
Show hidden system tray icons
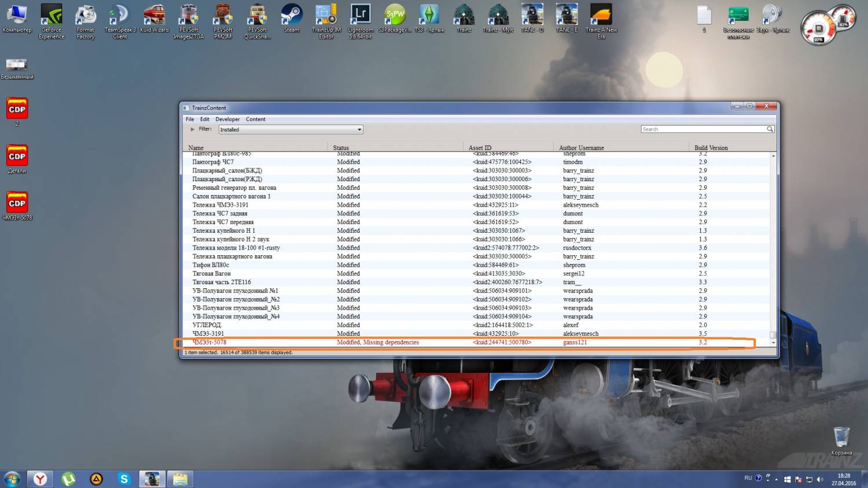[777, 479]
